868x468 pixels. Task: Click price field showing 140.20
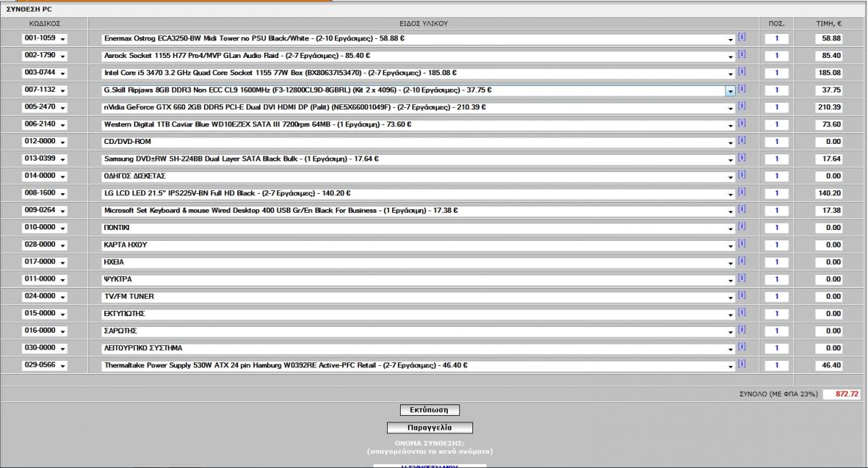829,193
